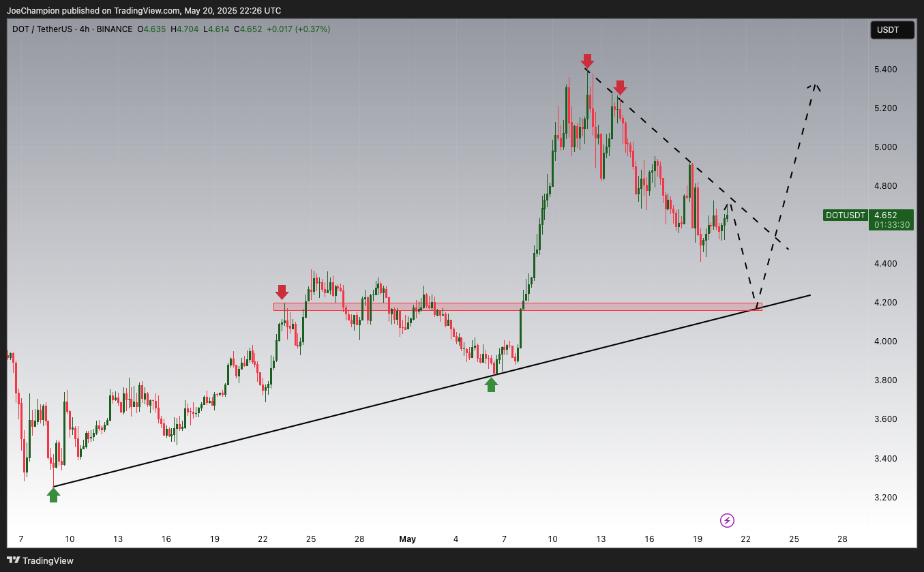
Task: Click the 3.200 price axis label
Action: click(x=886, y=498)
